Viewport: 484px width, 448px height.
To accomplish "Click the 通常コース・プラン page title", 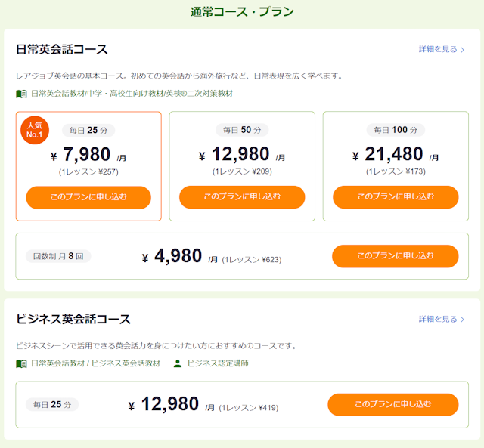I will pyautogui.click(x=242, y=12).
